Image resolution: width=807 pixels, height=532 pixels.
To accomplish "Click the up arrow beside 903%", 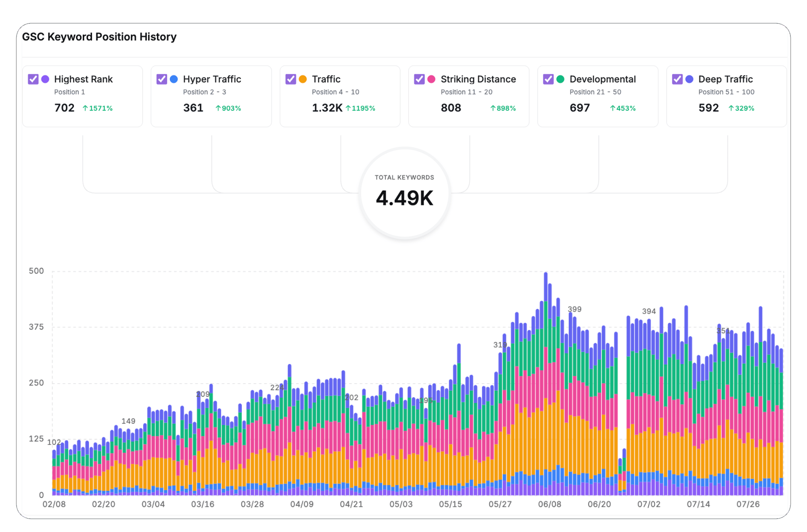I will click(218, 108).
